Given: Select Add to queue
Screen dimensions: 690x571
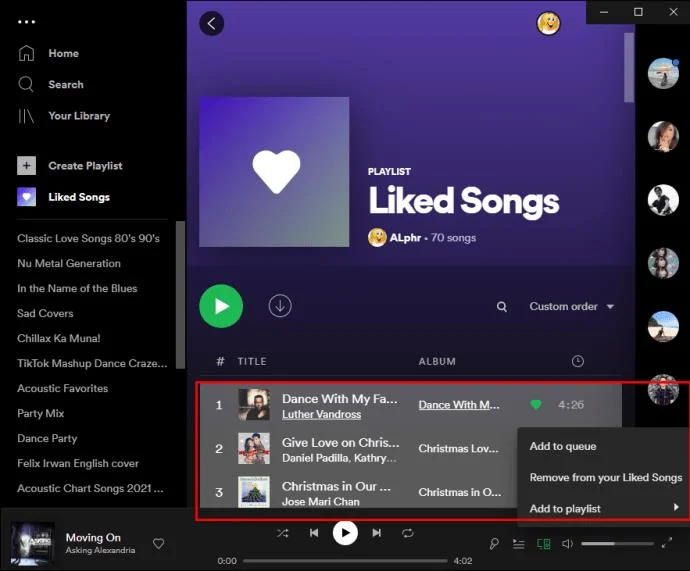Looking at the screenshot, I should [563, 446].
